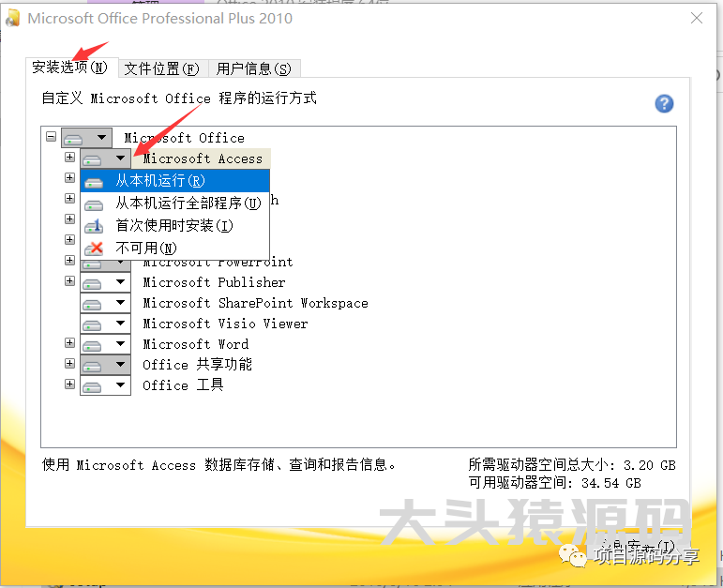
Task: Expand the Microsoft PowerPoint tree node
Action: tap(69, 260)
